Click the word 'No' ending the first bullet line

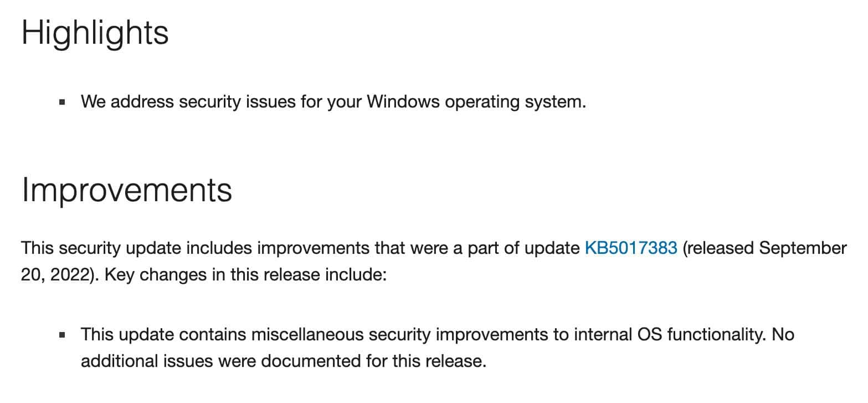783,335
